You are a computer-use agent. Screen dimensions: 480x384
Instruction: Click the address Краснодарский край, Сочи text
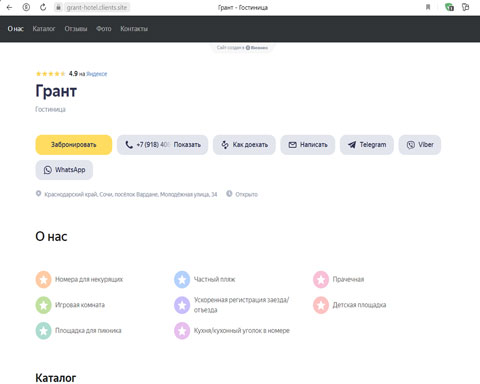pos(131,194)
